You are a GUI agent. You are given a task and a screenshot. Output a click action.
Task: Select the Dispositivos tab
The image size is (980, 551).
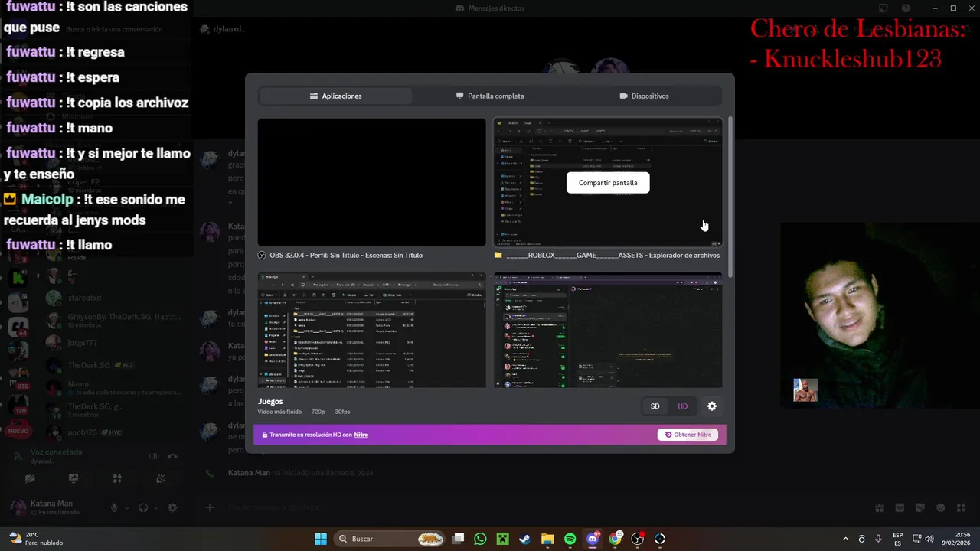click(644, 96)
